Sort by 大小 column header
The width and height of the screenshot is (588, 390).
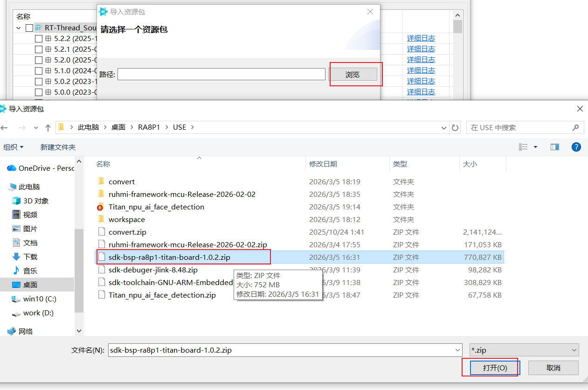coord(470,164)
